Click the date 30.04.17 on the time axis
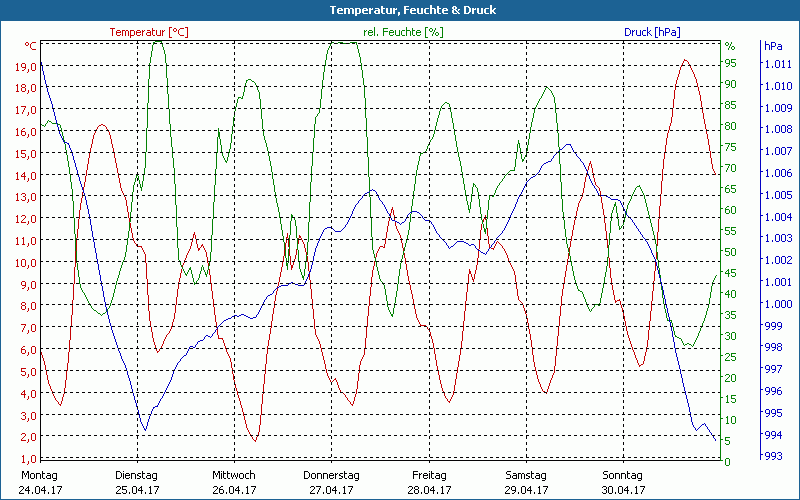800x500 pixels. (622, 490)
